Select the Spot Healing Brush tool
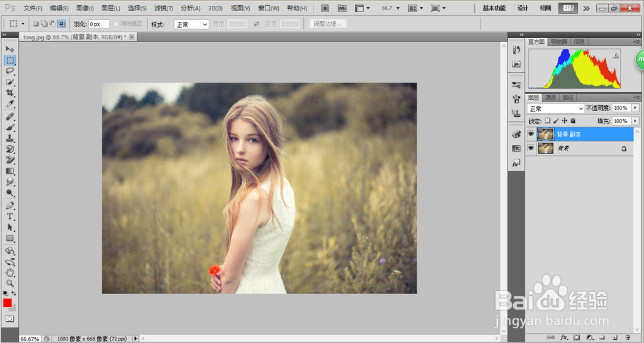The height and width of the screenshot is (343, 644). click(10, 117)
